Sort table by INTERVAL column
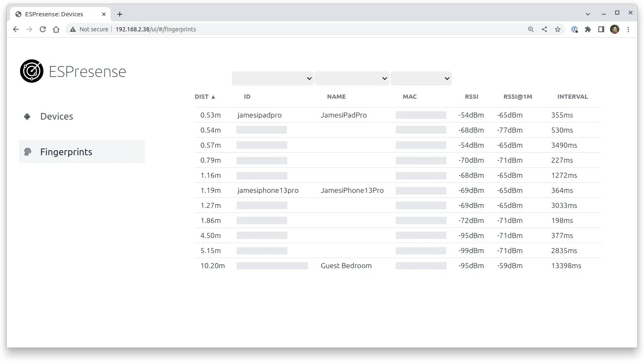Screen dimensions: 644x361 click(x=572, y=97)
